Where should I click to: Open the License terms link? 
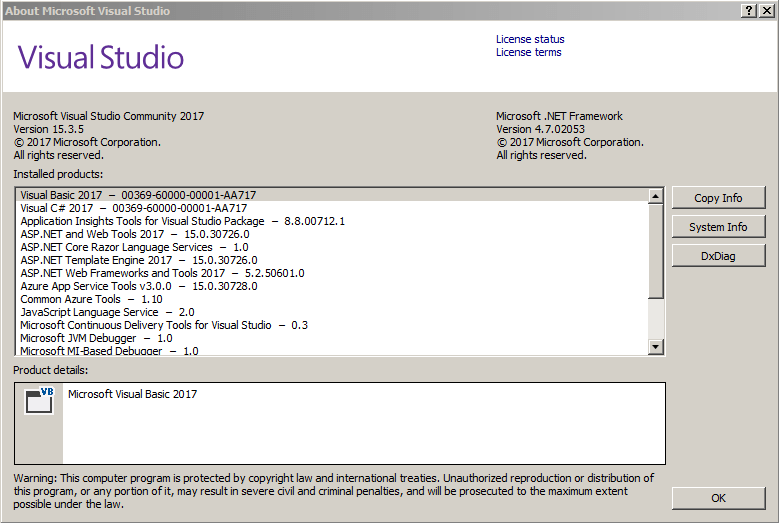(529, 52)
